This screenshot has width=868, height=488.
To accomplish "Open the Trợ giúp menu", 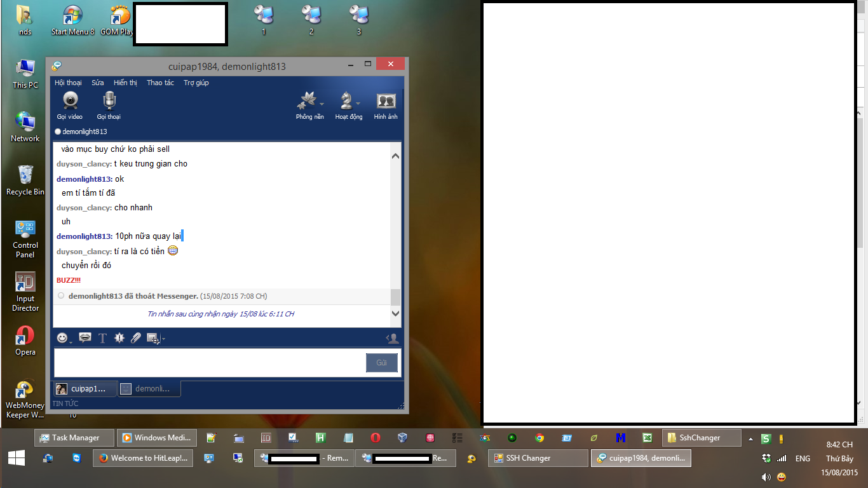I will tap(196, 83).
